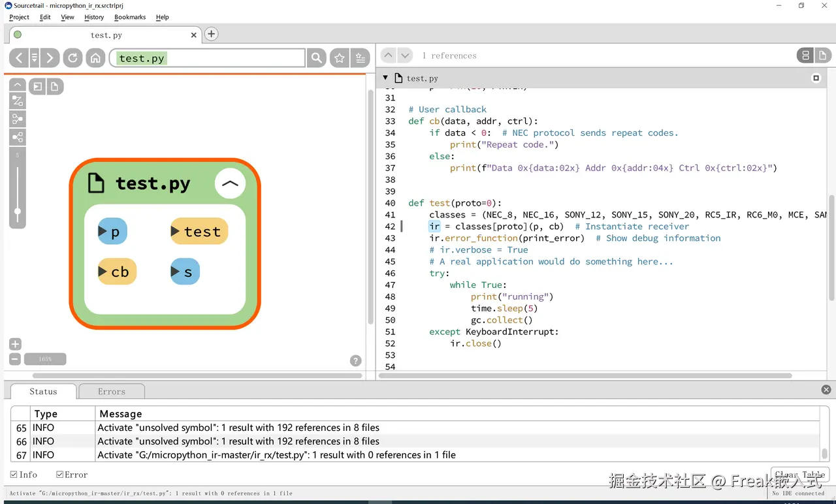
Task: Open the Edit menu
Action: pos(45,17)
